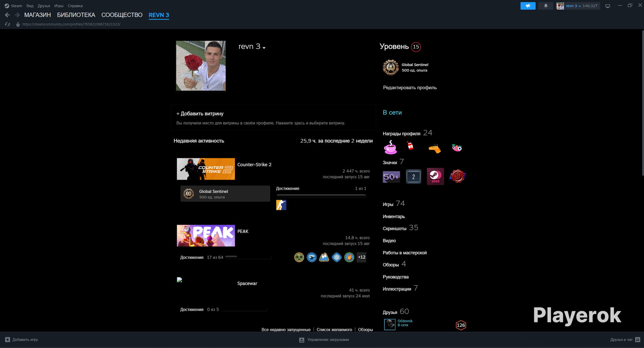Open the Игры 74 games list

(x=394, y=204)
